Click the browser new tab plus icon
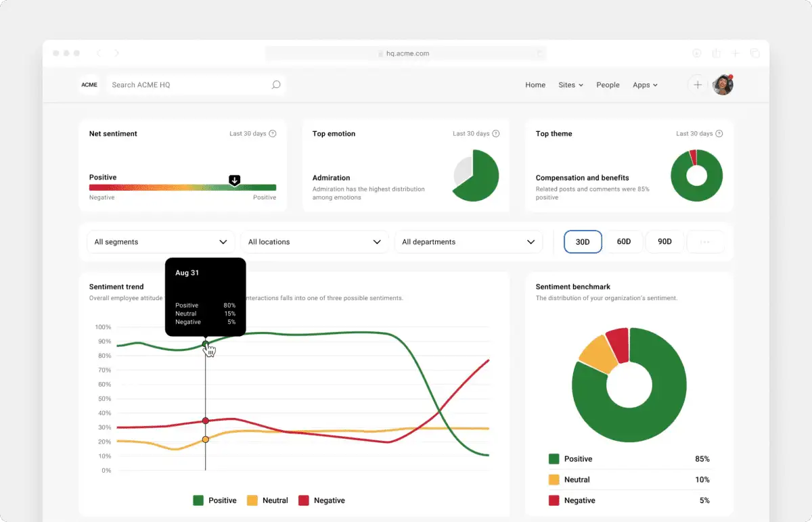Screen dimensions: 812x522 point(736,53)
